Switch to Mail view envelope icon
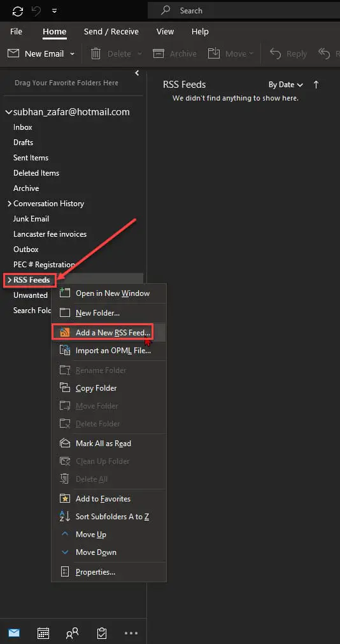This screenshot has width=340, height=644. click(14, 633)
